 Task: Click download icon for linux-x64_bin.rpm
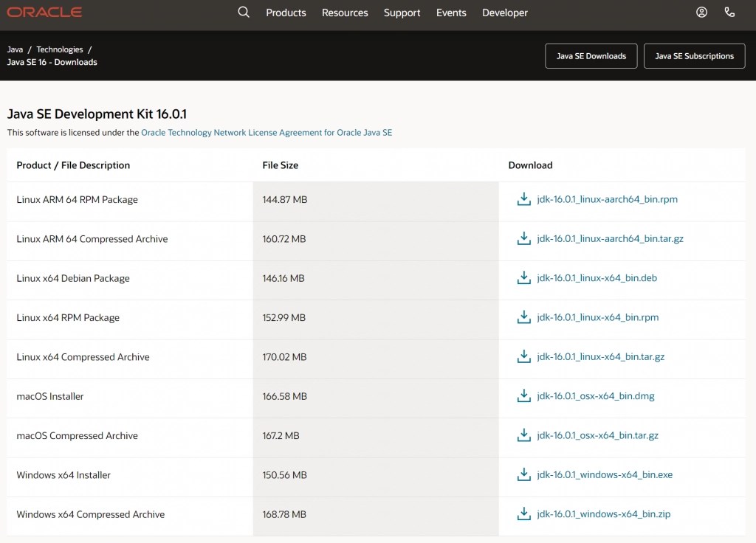523,317
